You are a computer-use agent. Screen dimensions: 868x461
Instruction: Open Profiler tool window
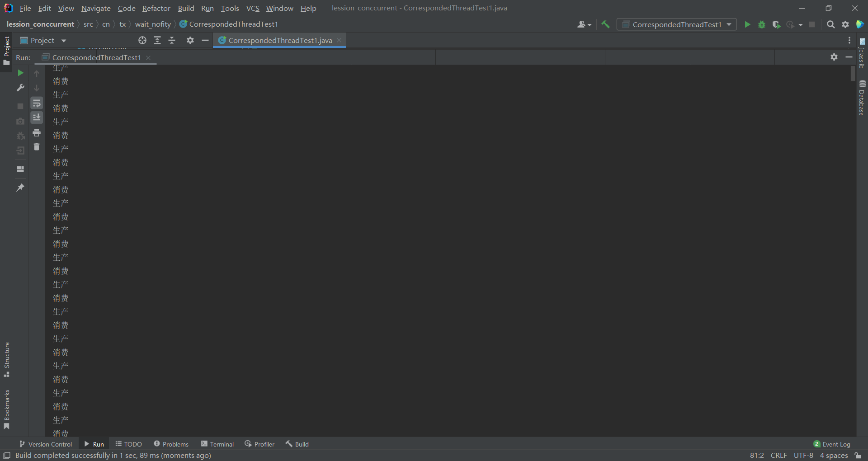click(x=259, y=444)
